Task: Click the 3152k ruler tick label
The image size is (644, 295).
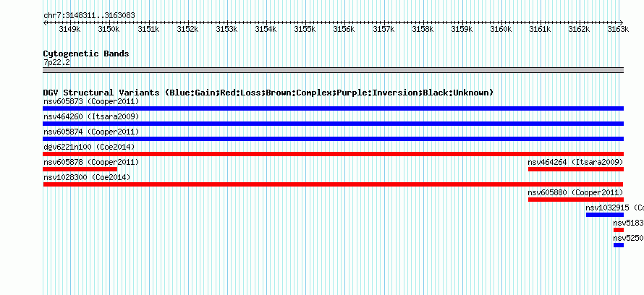Action: pos(187,29)
